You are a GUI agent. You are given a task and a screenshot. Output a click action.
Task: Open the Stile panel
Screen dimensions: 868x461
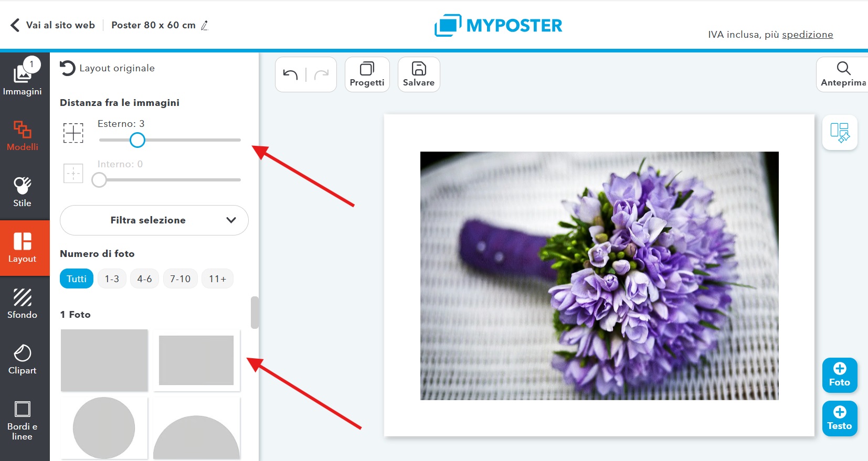point(23,192)
